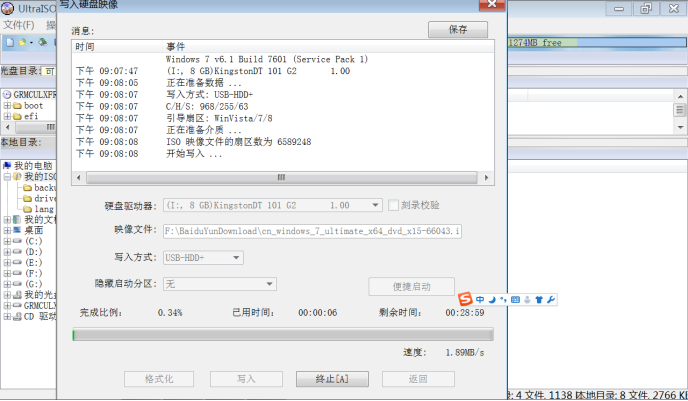This screenshot has height=401, width=688.
Task: Click message log scroll left arrow
Action: click(79, 178)
